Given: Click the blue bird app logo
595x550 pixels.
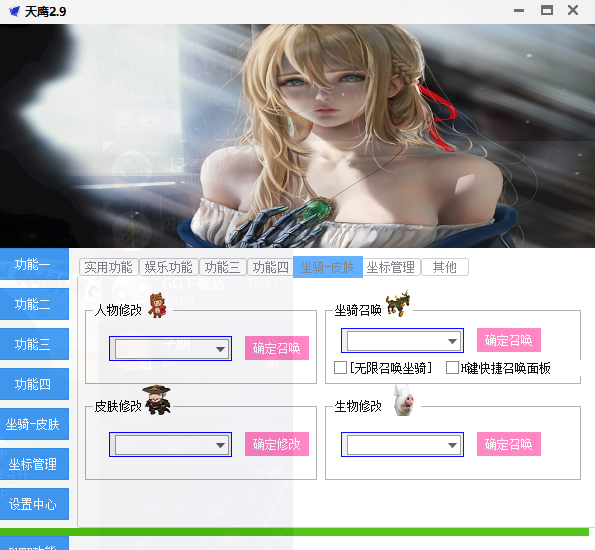Looking at the screenshot, I should (14, 11).
